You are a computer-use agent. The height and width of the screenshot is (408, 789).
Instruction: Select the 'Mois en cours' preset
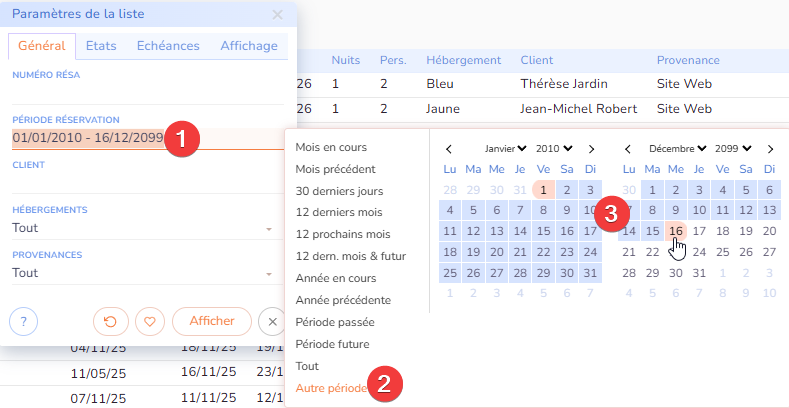click(x=331, y=147)
